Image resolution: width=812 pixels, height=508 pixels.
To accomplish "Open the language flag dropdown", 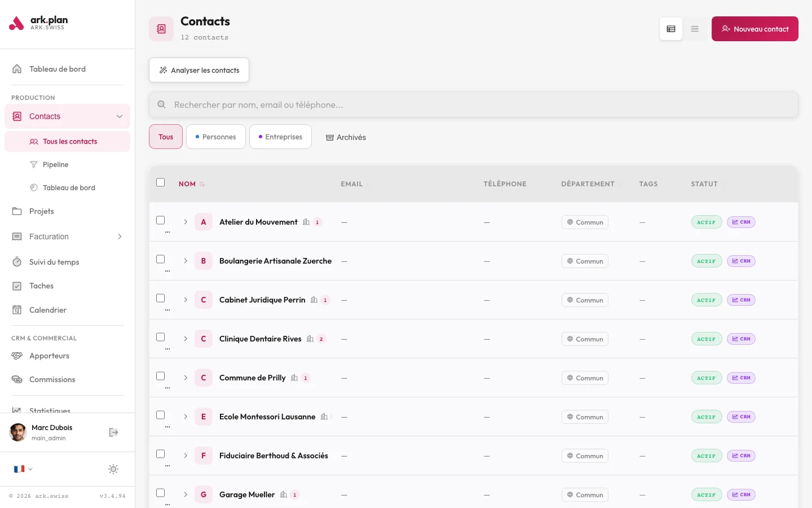I will click(x=23, y=469).
